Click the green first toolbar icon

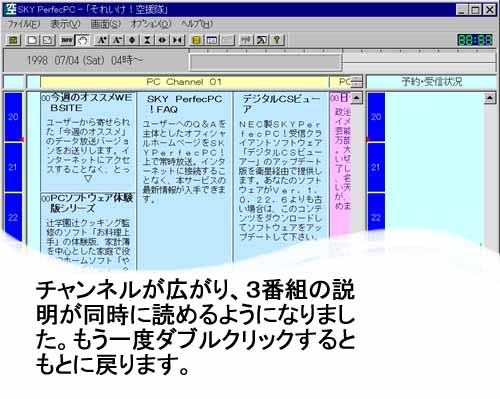click(13, 40)
